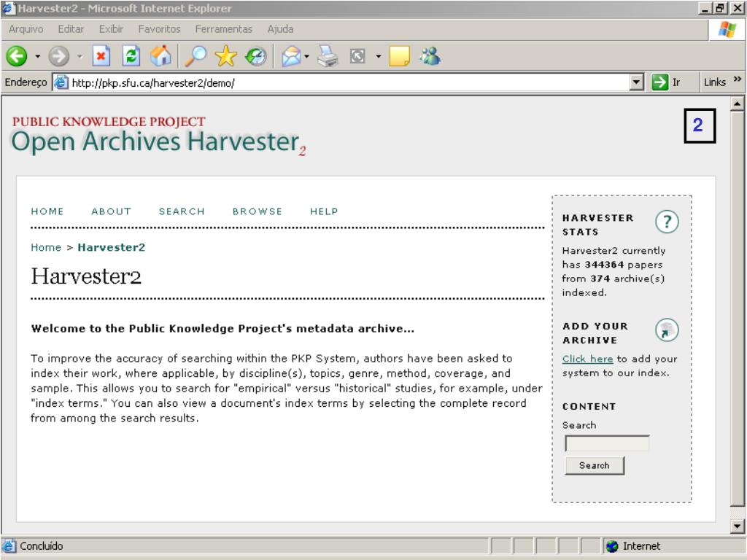Open History clock icon in toolbar
Screen dimensions: 747x560
click(x=256, y=57)
